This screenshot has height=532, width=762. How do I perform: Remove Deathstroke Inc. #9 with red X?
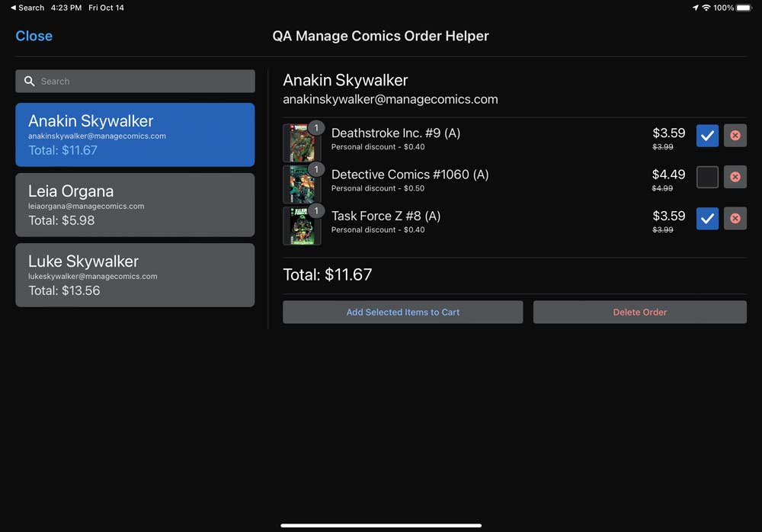pyautogui.click(x=735, y=135)
